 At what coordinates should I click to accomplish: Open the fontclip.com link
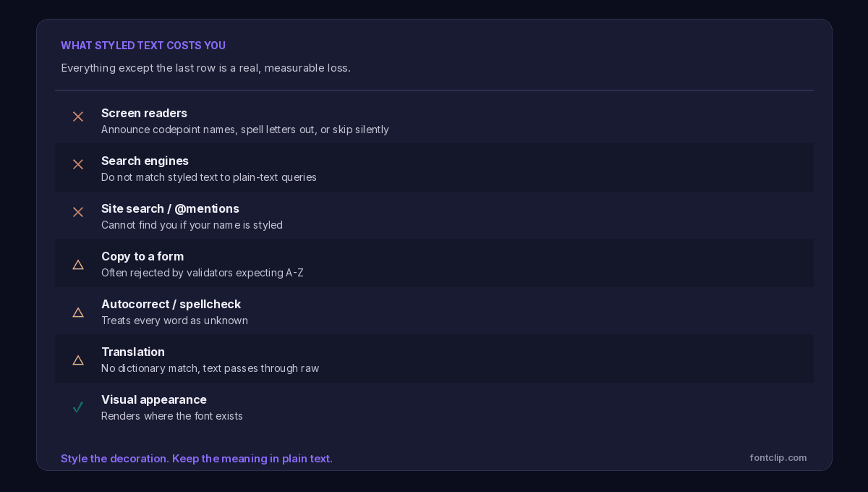[778, 457]
